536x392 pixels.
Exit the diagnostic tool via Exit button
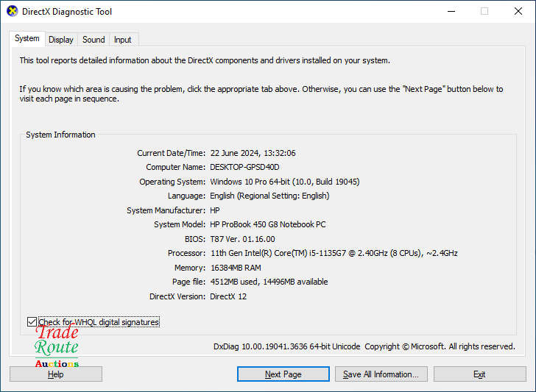(479, 374)
